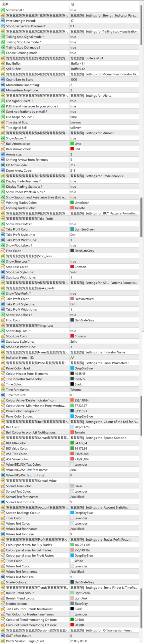Click the LimeGreen Winning Trades color swatch
Screen dimensions: 144x644
tap(72, 203)
